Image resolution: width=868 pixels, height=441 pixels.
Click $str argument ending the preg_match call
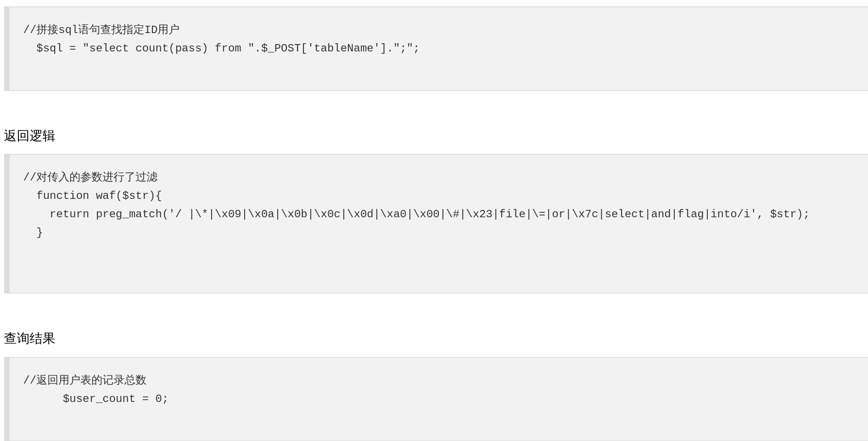click(783, 214)
